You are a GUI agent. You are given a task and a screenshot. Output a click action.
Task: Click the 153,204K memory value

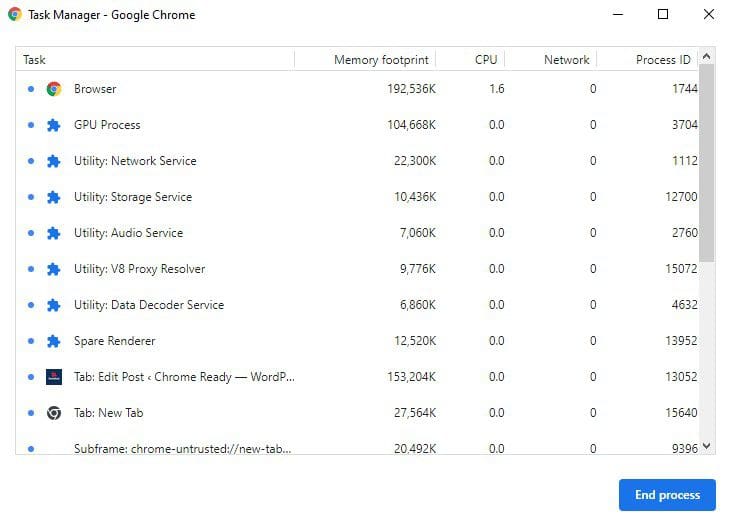[412, 377]
